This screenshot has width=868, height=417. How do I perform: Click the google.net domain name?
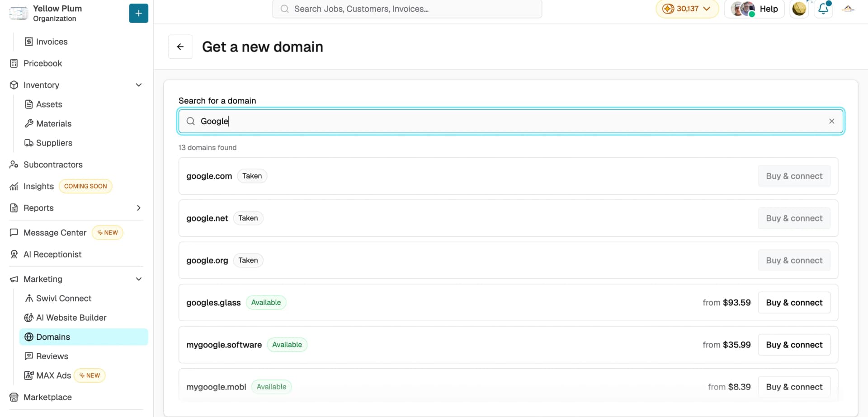point(207,218)
